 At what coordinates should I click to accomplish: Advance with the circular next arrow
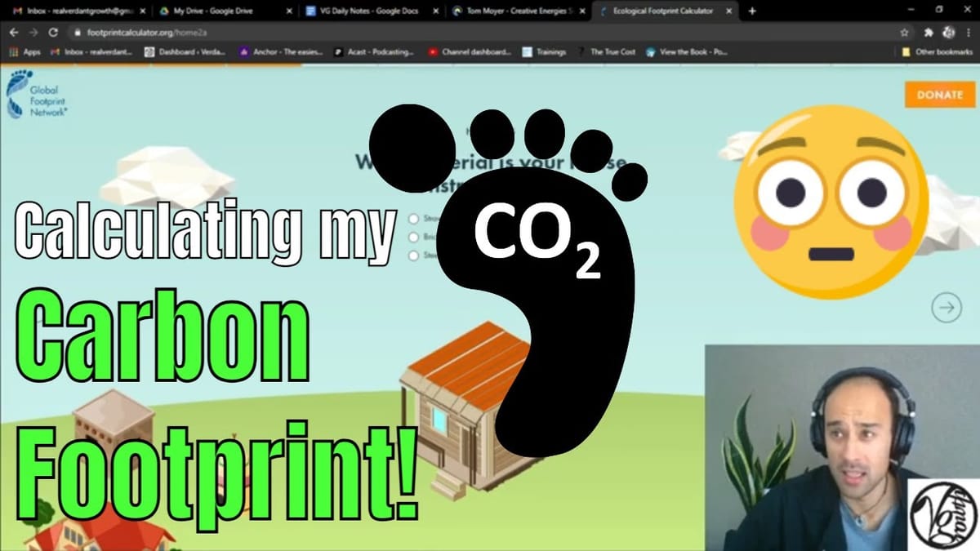[946, 309]
